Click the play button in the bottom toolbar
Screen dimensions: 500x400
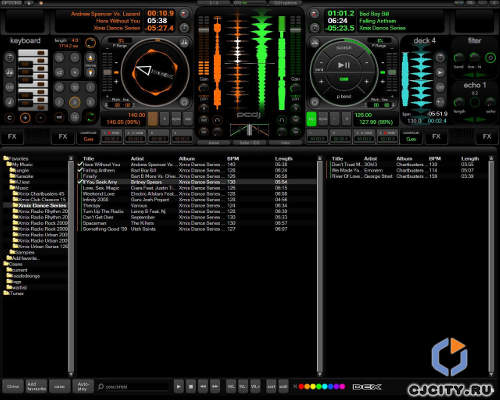point(179,387)
